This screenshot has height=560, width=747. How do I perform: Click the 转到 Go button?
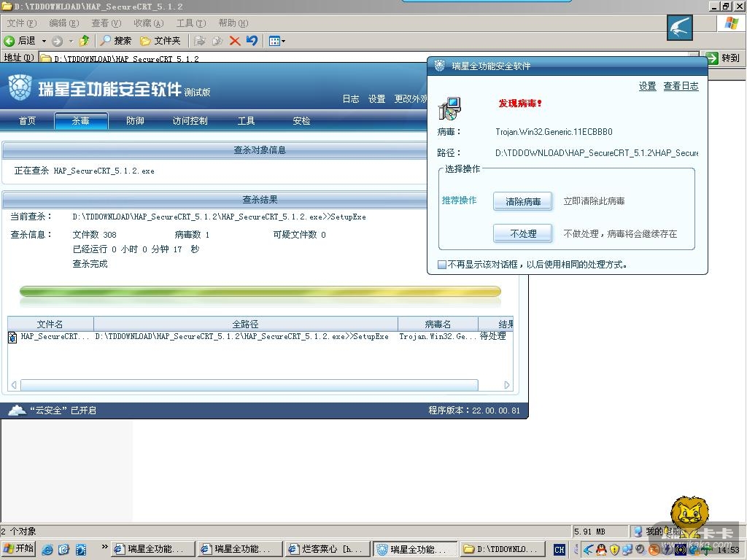pyautogui.click(x=723, y=58)
